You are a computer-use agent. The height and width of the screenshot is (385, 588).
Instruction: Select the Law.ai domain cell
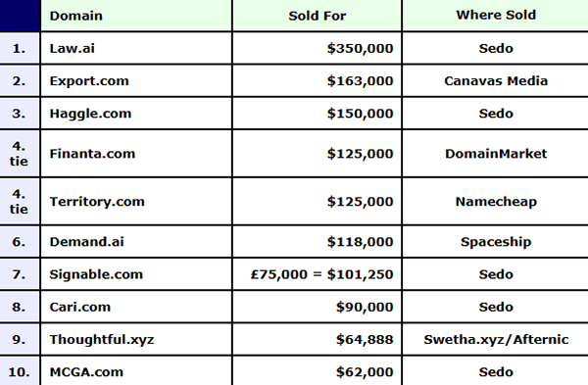click(x=136, y=48)
